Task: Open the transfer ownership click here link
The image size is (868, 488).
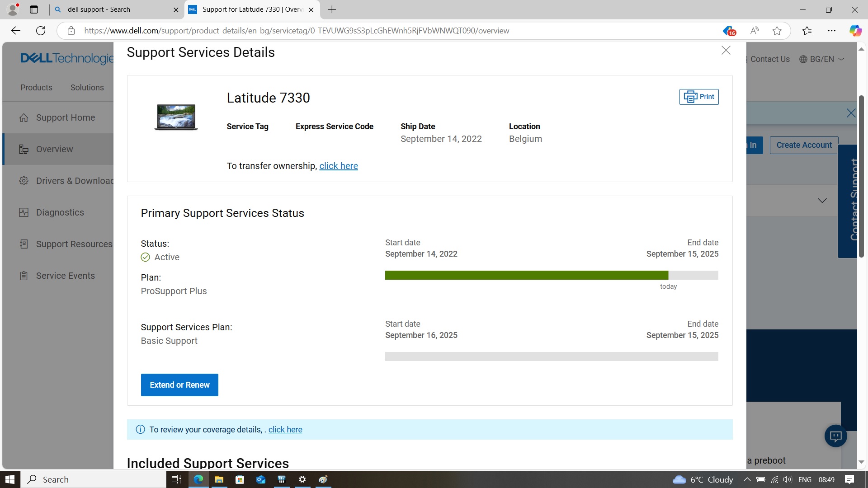Action: 339,166
